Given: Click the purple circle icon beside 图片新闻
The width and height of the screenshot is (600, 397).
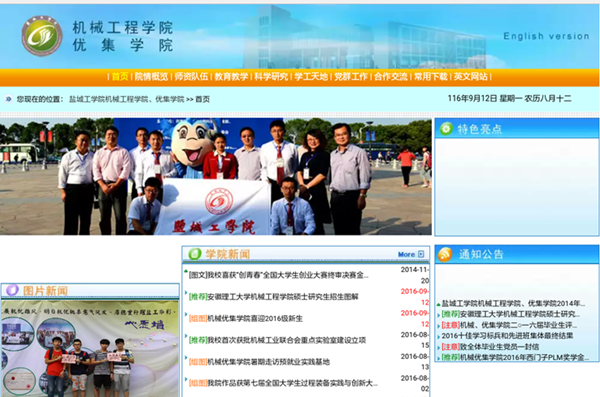Looking at the screenshot, I should (12, 290).
